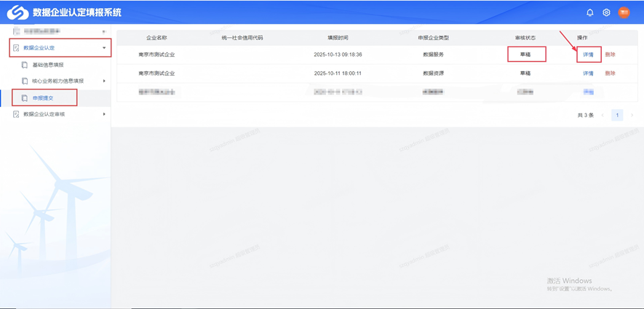Click the 基础信息填报 document icon
The image size is (644, 309).
(x=25, y=65)
